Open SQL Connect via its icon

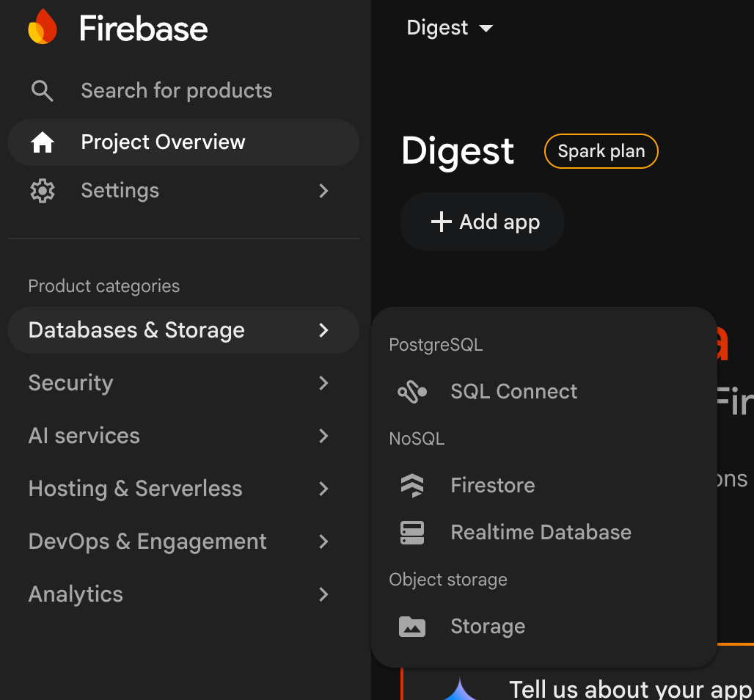[412, 392]
